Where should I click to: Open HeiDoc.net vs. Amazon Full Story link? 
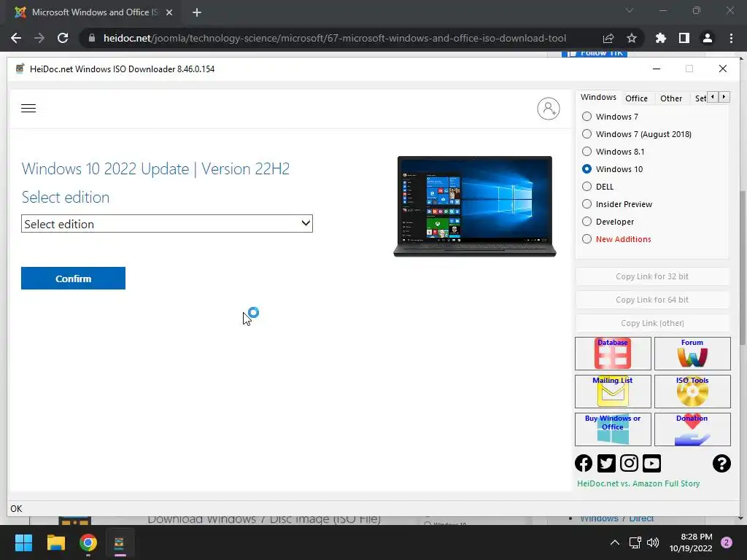click(x=638, y=483)
